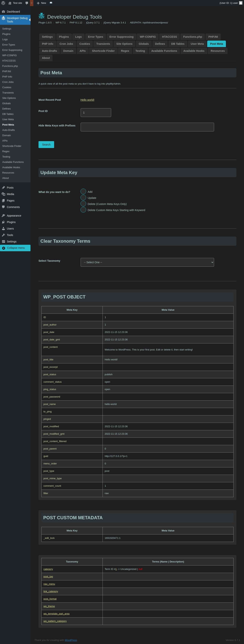This screenshot has width=244, height=644.
Task: Switch to the Transients tab
Action: (103, 44)
